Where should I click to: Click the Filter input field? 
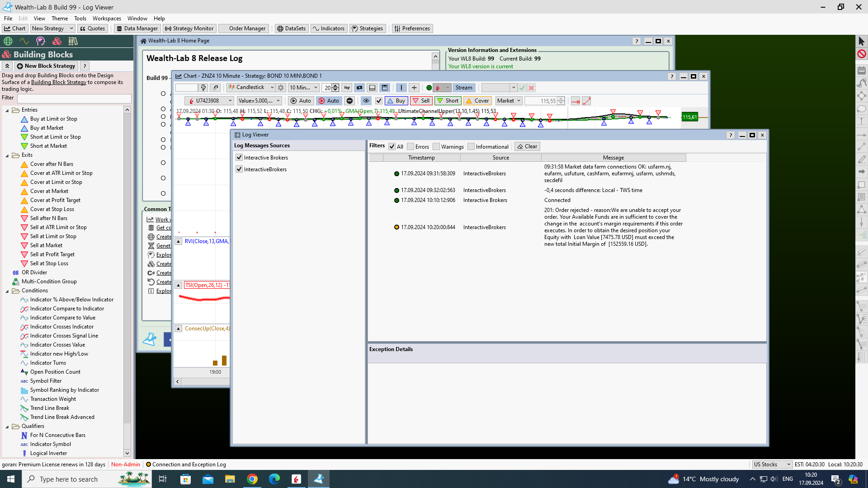[x=74, y=98]
